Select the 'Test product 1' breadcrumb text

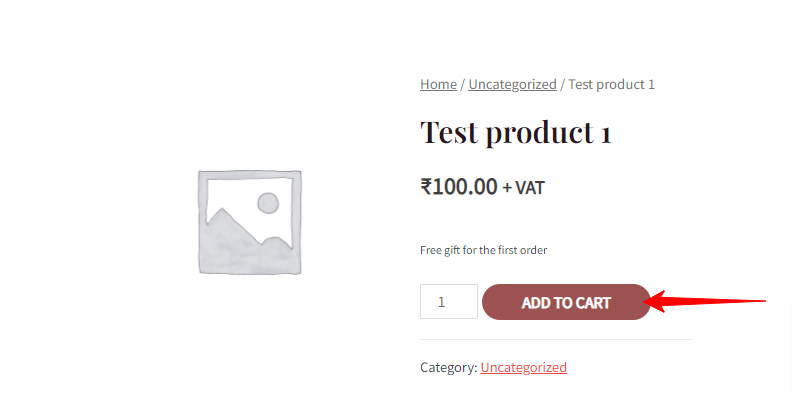(611, 84)
